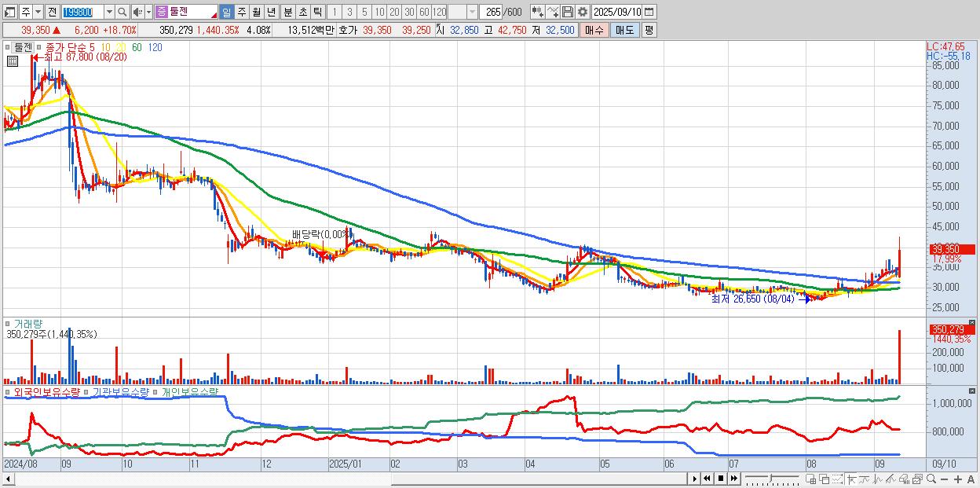Click the dotted-line chart icon

837,479
